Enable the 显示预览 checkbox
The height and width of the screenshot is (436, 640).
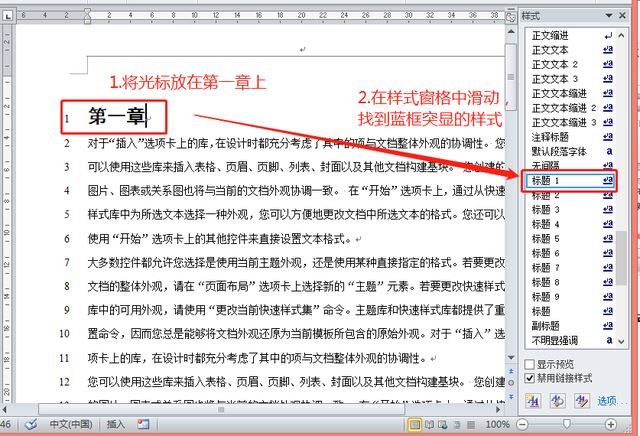pos(529,364)
